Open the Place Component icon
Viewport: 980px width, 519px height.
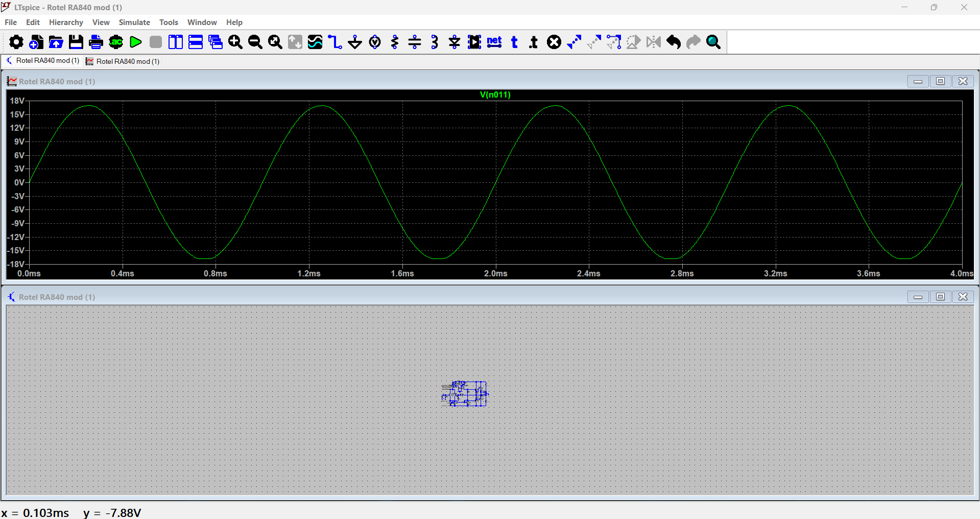pyautogui.click(x=474, y=42)
